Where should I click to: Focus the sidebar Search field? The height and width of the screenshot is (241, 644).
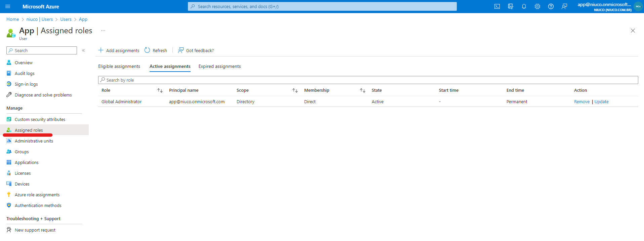click(x=42, y=50)
